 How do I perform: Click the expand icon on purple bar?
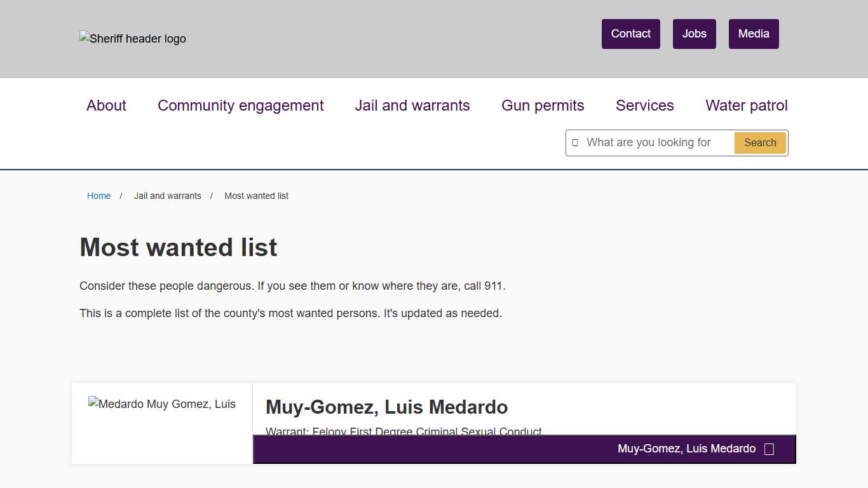[769, 449]
